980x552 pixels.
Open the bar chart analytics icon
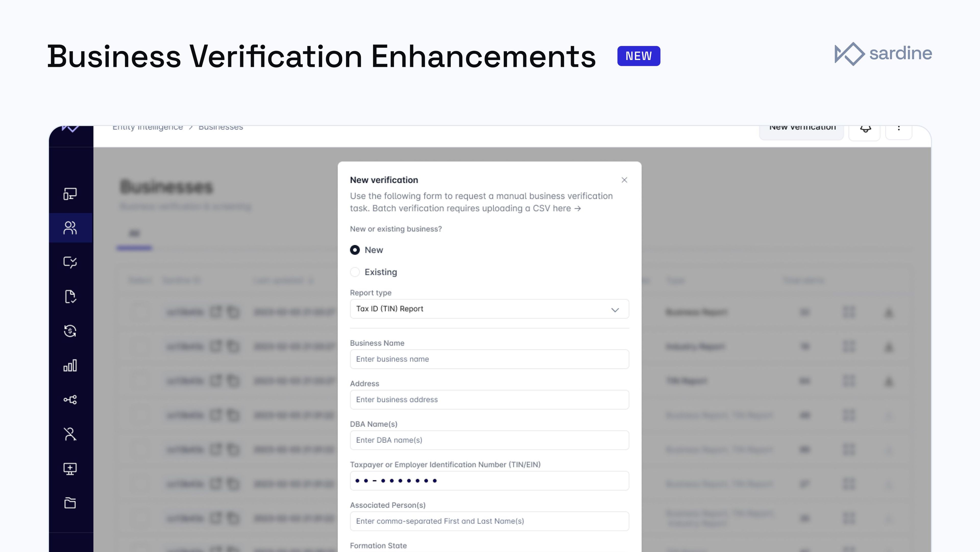(x=70, y=365)
